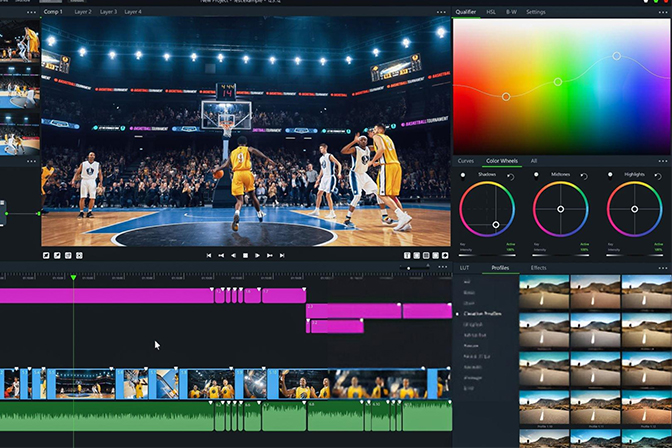Viewport: 672px width, 448px height.
Task: Adjust the Midtones intensity slider
Action: [x=561, y=255]
